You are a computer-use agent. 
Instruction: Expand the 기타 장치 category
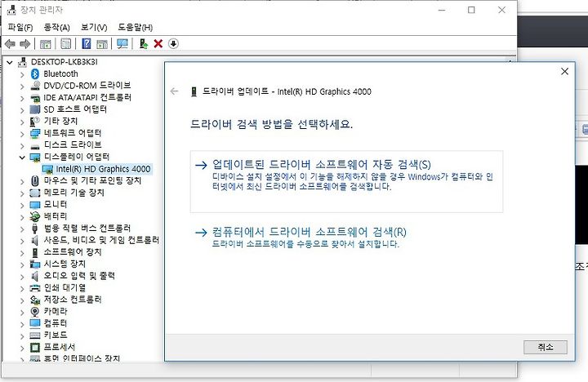[x=22, y=122]
